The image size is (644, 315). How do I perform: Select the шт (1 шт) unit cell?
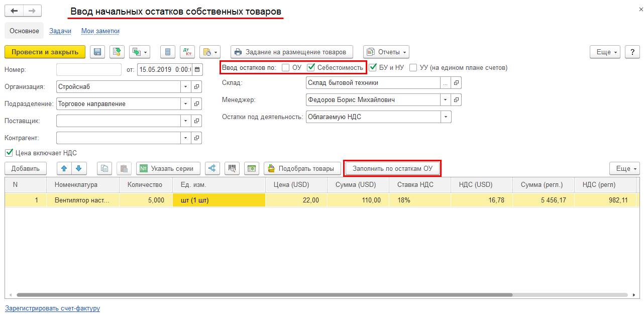(219, 200)
